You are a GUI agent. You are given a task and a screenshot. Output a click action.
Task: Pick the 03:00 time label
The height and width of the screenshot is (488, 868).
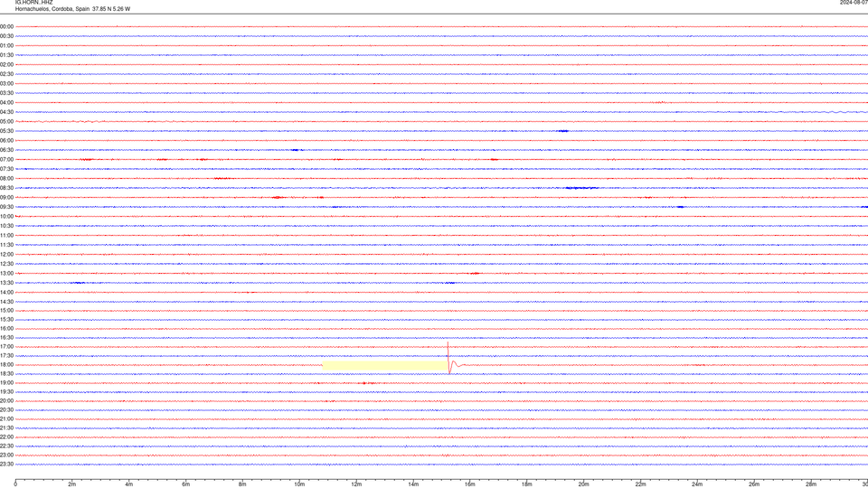tap(6, 83)
